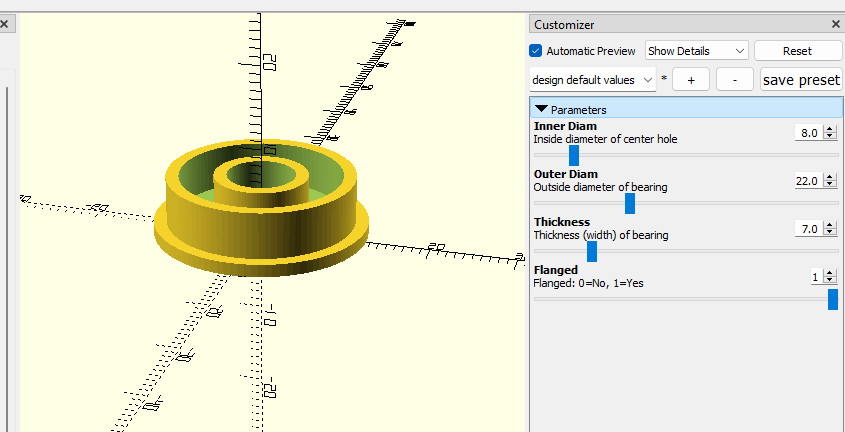The image size is (845, 432).
Task: Add a new preset with plus button
Action: pyautogui.click(x=691, y=80)
